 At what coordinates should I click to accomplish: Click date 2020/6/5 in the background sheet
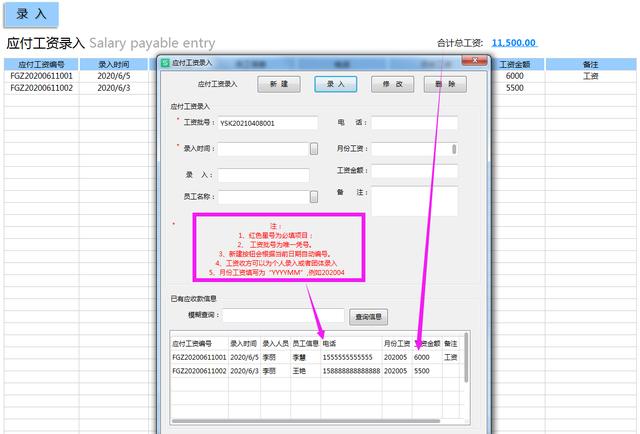[113, 76]
